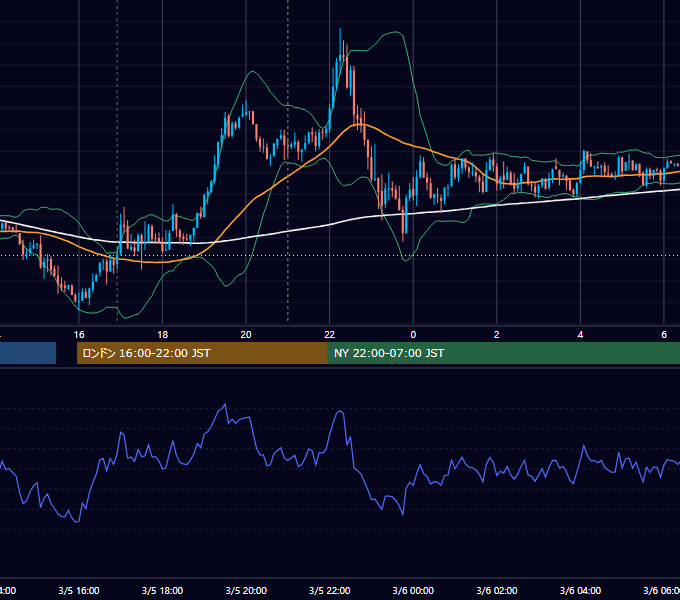The height and width of the screenshot is (600, 680).
Task: Click the 20 hour label on upper axis
Action: pyautogui.click(x=246, y=335)
